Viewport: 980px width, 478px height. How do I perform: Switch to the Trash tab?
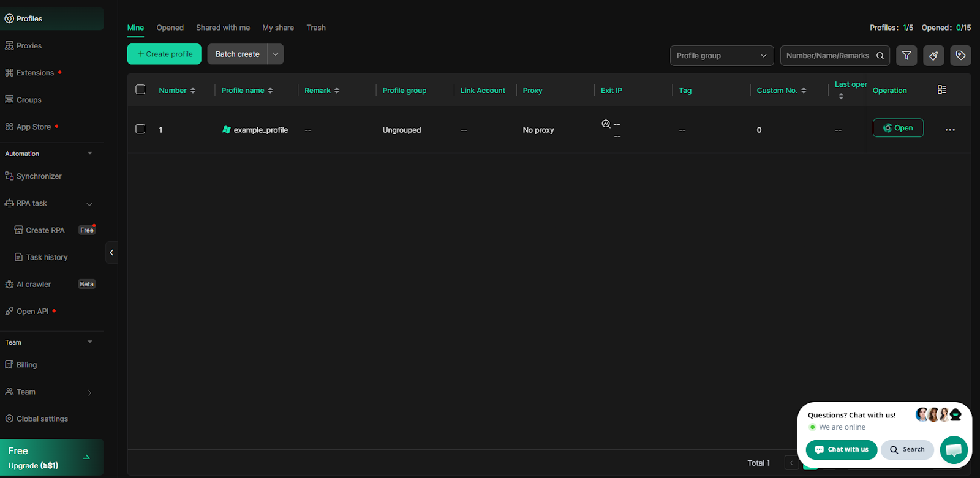point(316,28)
